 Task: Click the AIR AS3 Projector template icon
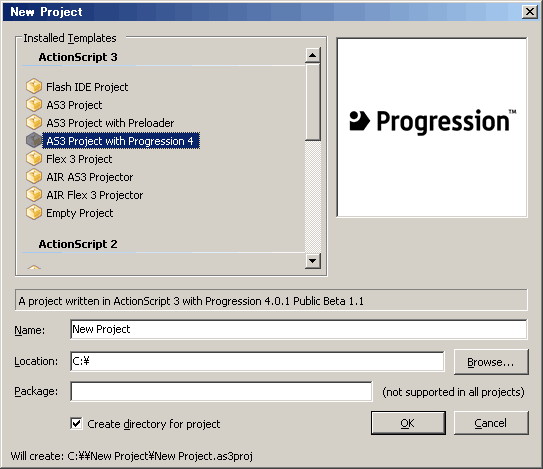coord(34,177)
